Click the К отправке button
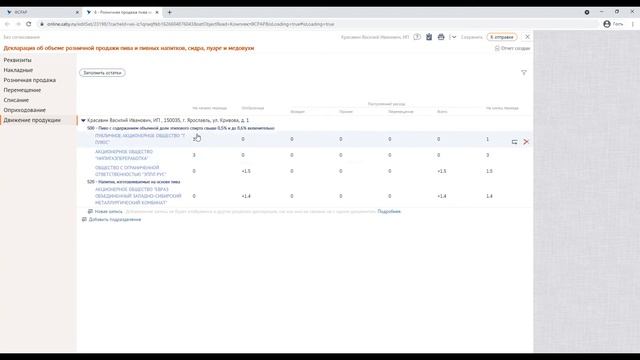 point(502,37)
